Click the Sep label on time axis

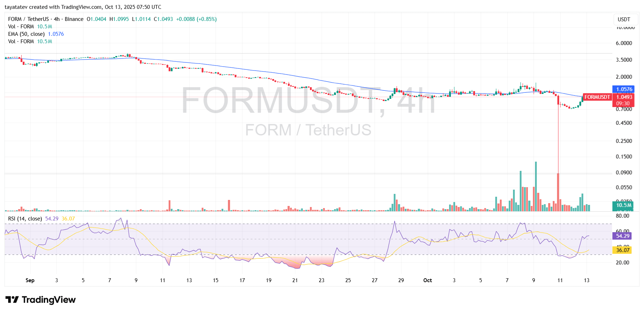coord(30,280)
